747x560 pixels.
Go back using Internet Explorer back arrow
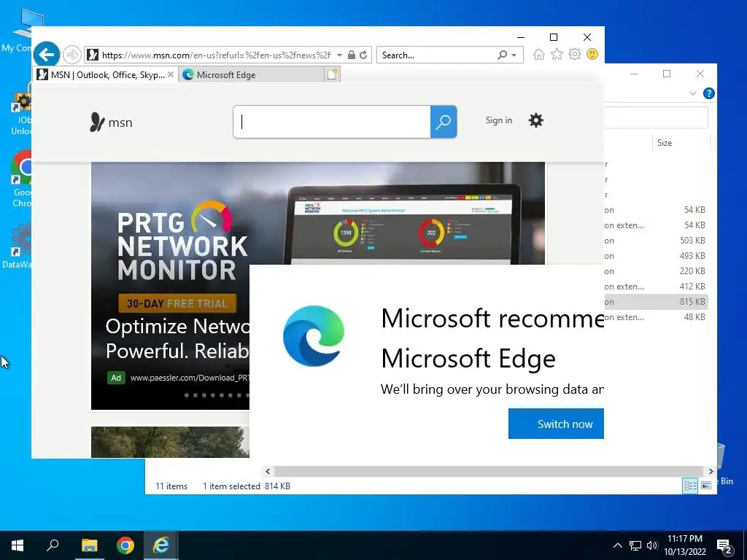[x=47, y=55]
